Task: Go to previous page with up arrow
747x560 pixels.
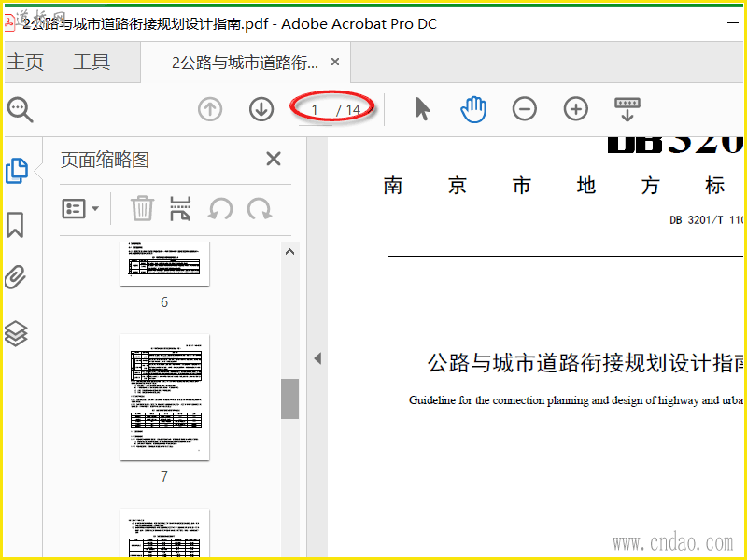Action: pos(210,109)
